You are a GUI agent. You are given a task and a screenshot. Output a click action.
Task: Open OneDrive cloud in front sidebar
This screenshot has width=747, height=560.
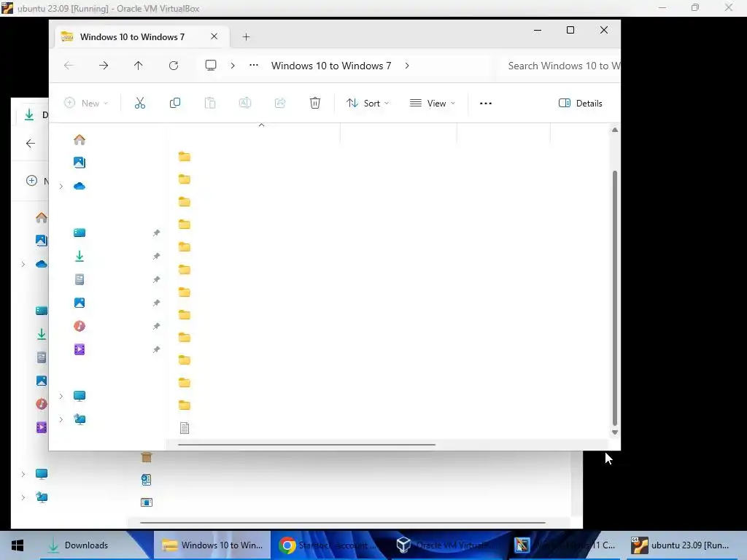(x=80, y=186)
